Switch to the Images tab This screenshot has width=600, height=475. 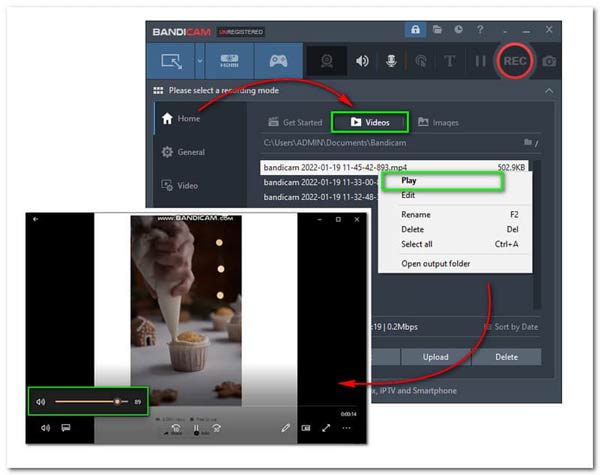438,122
